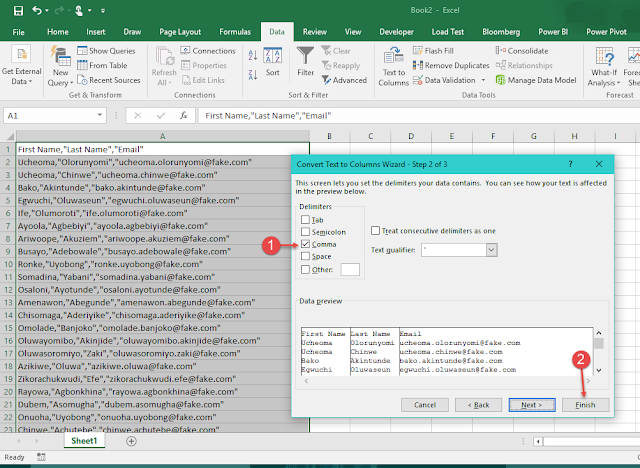Run Flash Fill
640x468 pixels.
click(433, 51)
